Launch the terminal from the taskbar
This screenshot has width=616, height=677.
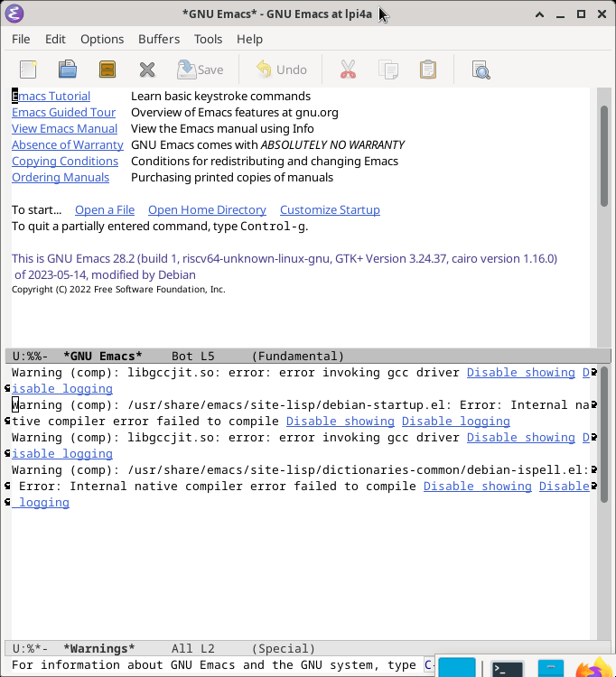pyautogui.click(x=507, y=668)
